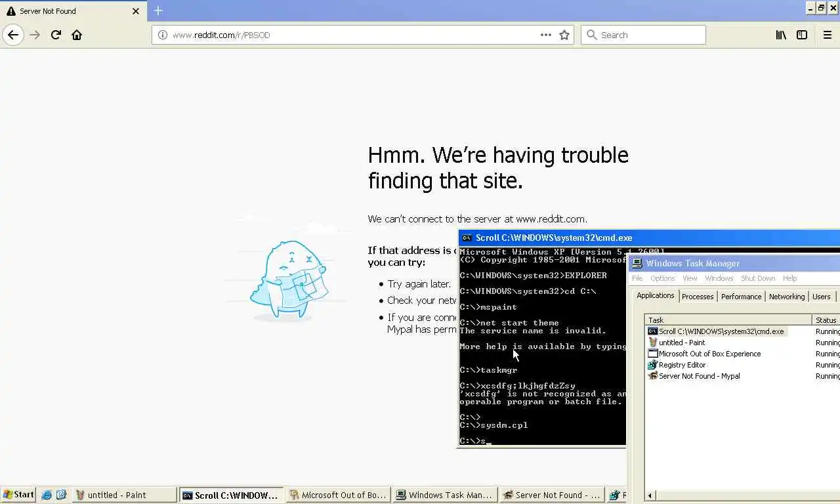Image resolution: width=840 pixels, height=504 pixels.
Task: Switch to the Applications tab in Task Manager
Action: (x=655, y=295)
